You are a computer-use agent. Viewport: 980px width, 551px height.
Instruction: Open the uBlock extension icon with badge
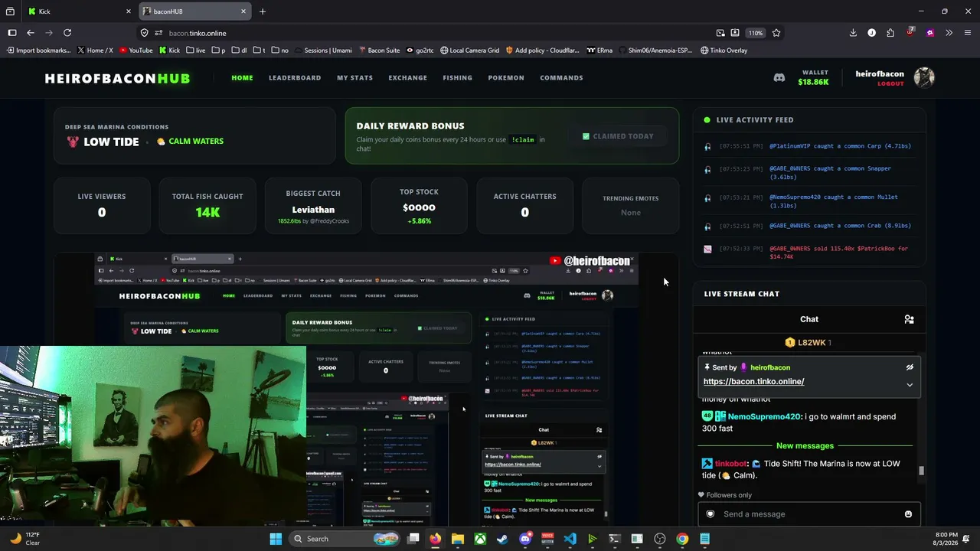pyautogui.click(x=910, y=32)
